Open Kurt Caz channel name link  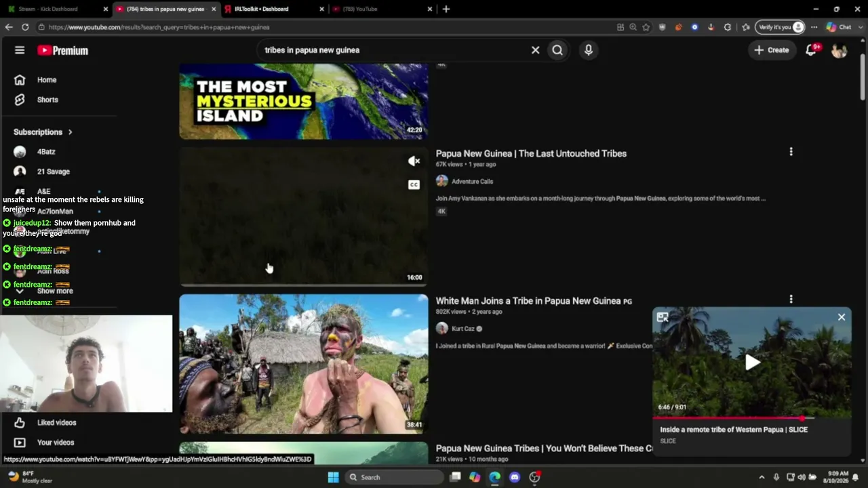[x=463, y=329]
